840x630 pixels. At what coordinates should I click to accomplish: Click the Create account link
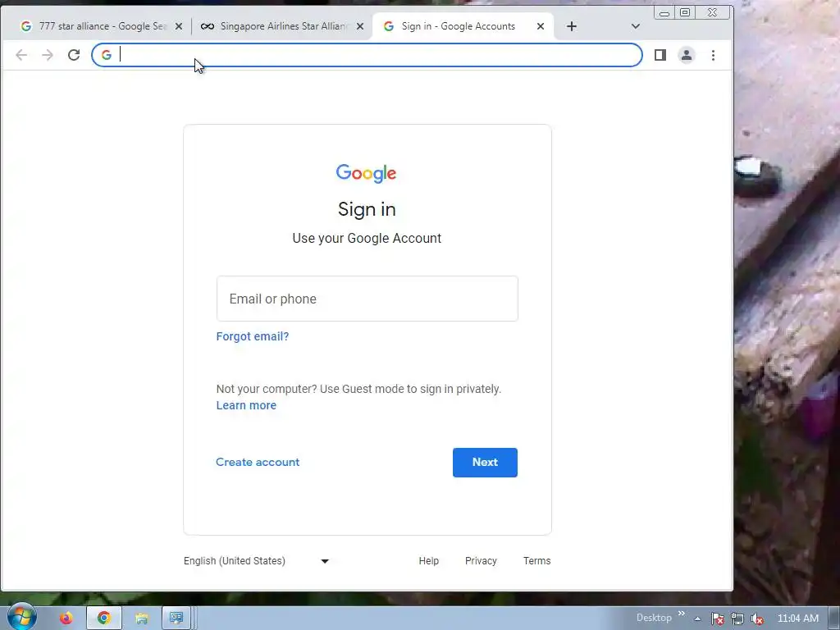[x=258, y=463]
